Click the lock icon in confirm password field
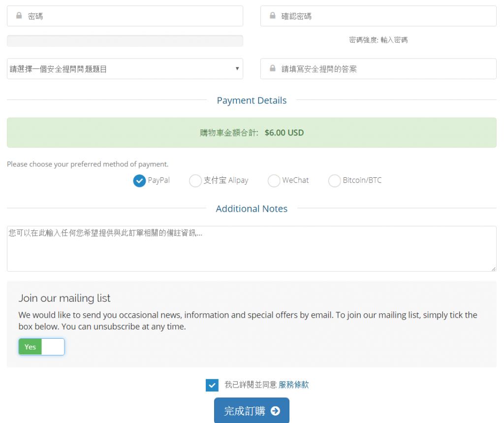Screen dimensions: 504x423 click(273, 15)
